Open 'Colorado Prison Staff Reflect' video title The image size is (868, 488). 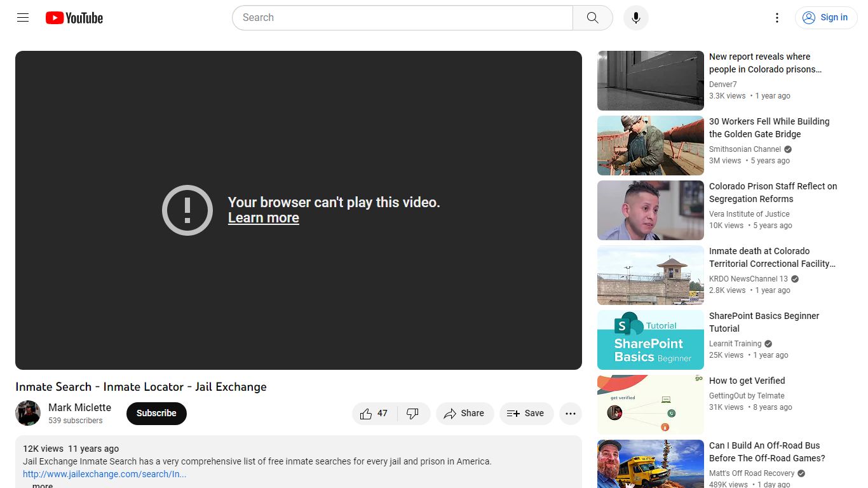pyautogui.click(x=773, y=193)
